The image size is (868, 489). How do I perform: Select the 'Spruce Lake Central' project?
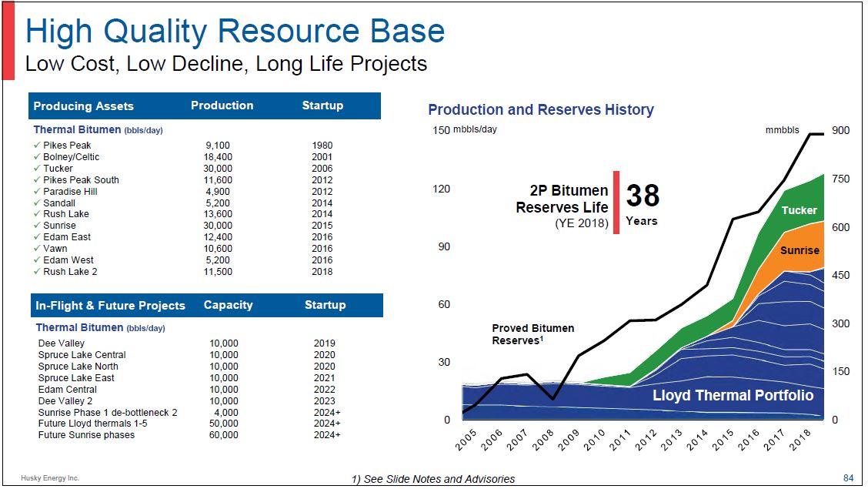pos(82,355)
